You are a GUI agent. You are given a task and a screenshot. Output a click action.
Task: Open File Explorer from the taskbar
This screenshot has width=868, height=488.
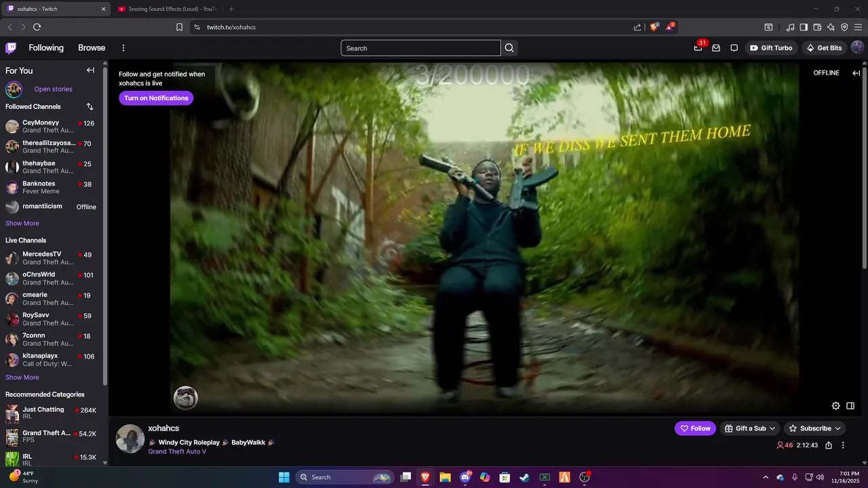[445, 477]
